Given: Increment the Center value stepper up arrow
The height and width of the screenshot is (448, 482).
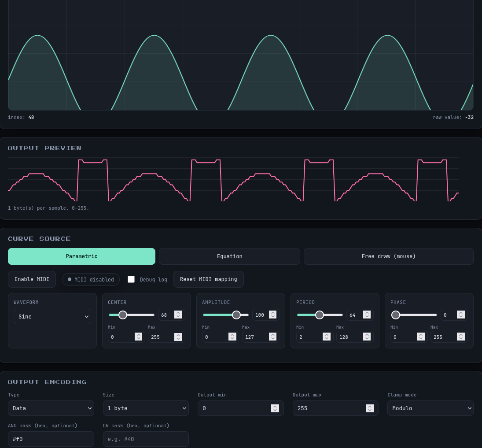Looking at the screenshot, I should pyautogui.click(x=178, y=313).
